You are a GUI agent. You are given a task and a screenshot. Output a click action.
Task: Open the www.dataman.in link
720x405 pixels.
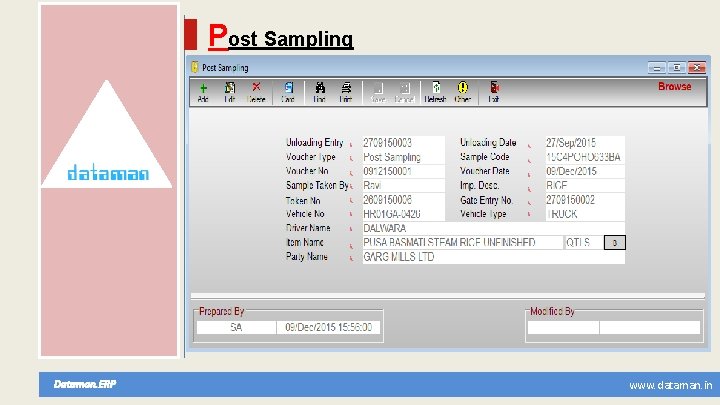click(x=671, y=385)
